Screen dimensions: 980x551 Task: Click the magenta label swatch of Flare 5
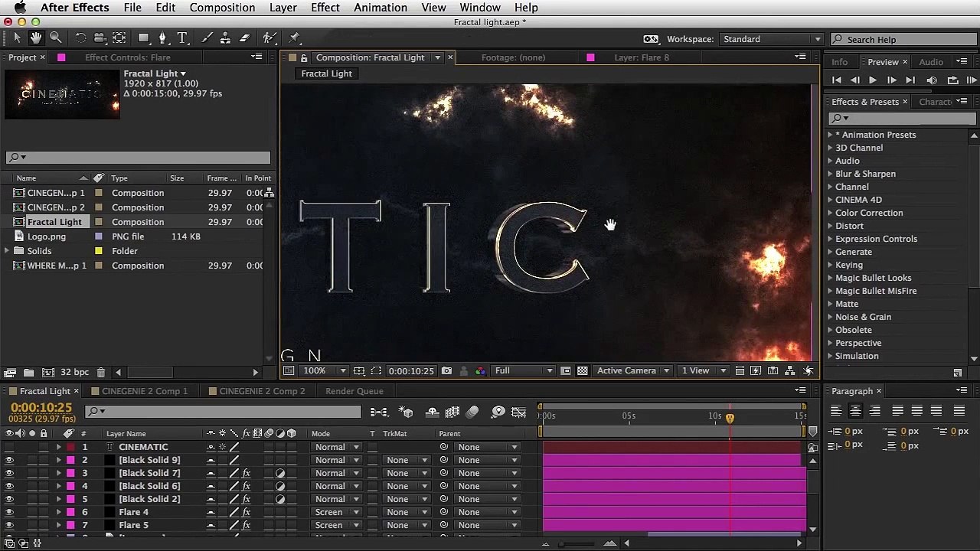pos(70,525)
